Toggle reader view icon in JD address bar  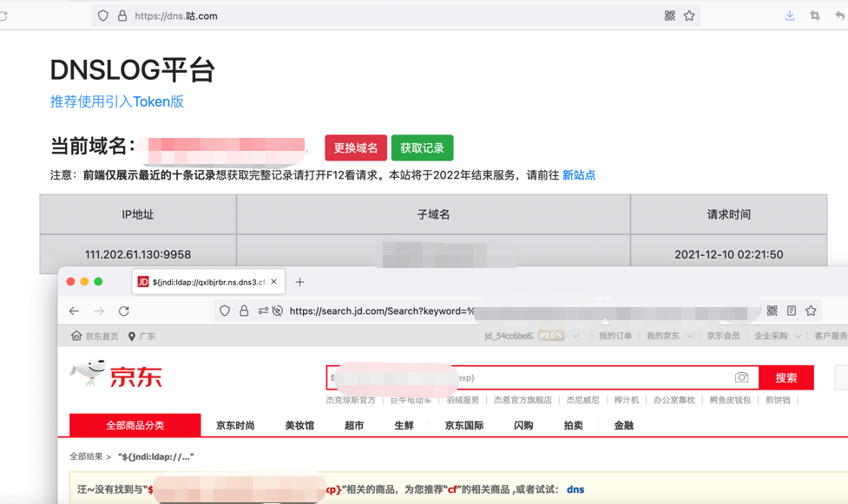click(792, 311)
